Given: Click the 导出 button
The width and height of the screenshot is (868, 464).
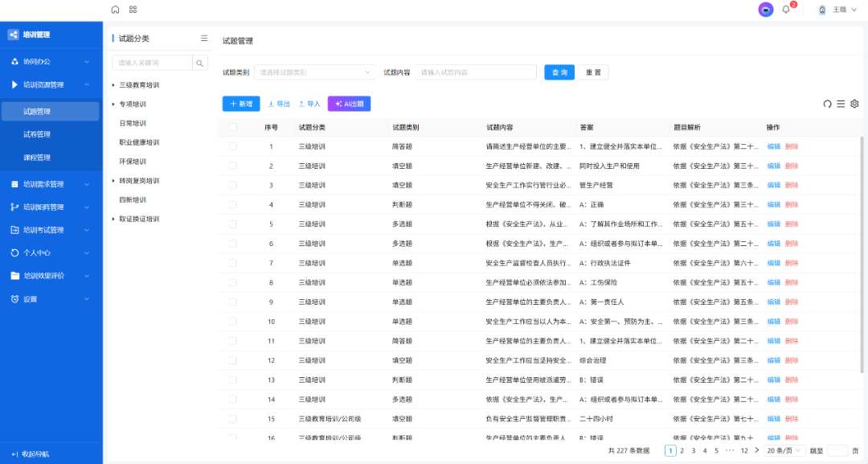Looking at the screenshot, I should (279, 104).
